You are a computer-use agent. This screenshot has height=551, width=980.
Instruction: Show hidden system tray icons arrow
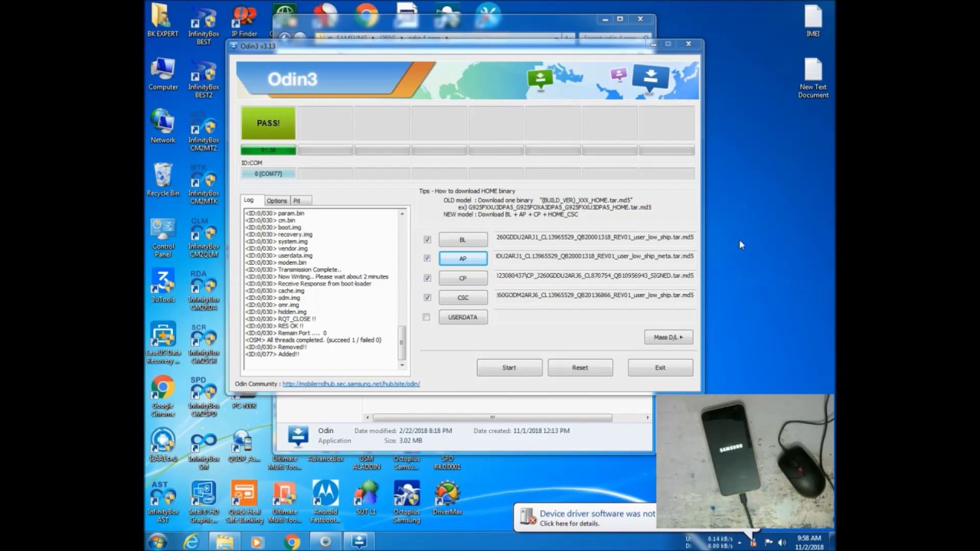pyautogui.click(x=738, y=542)
